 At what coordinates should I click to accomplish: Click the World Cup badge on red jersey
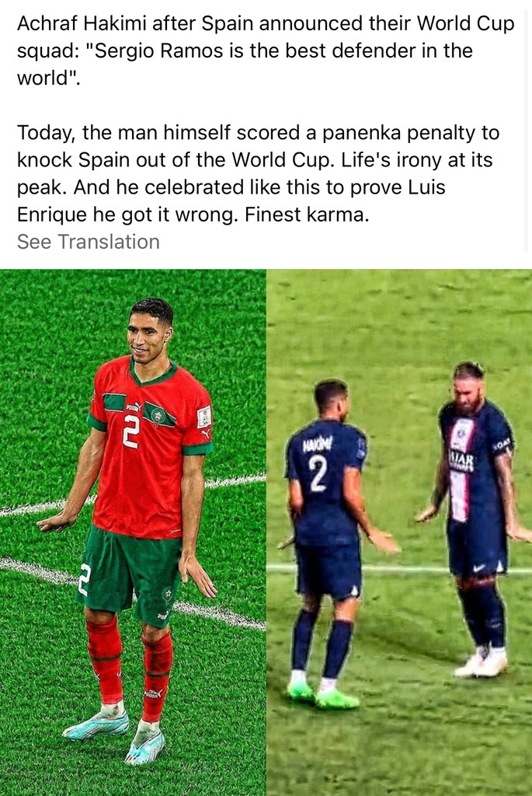[x=204, y=417]
